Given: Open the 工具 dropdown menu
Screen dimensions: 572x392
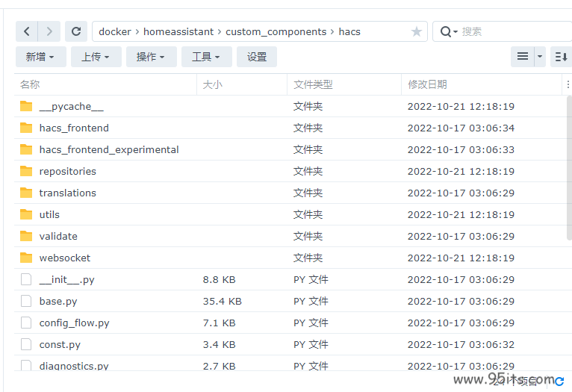Looking at the screenshot, I should 207,57.
